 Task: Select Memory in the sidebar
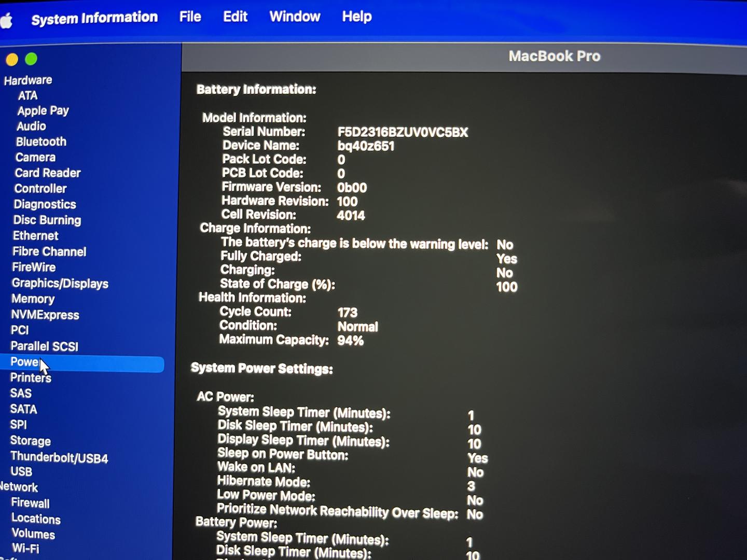33,299
